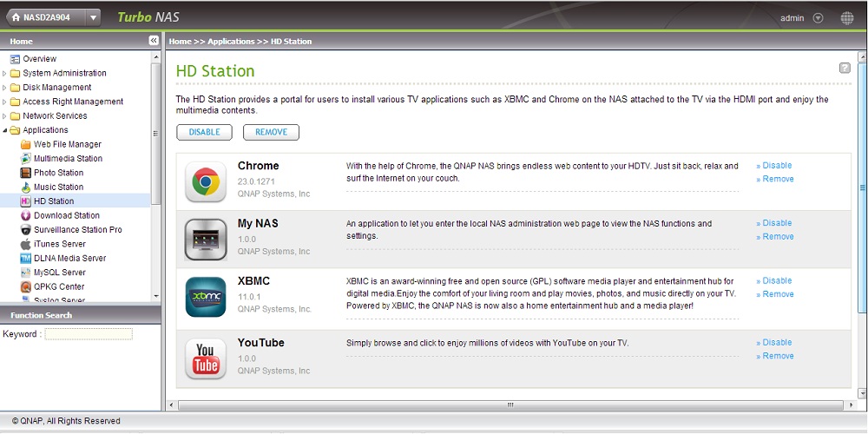Click Applications in the breadcrumb
This screenshot has width=868, height=434.
point(231,42)
